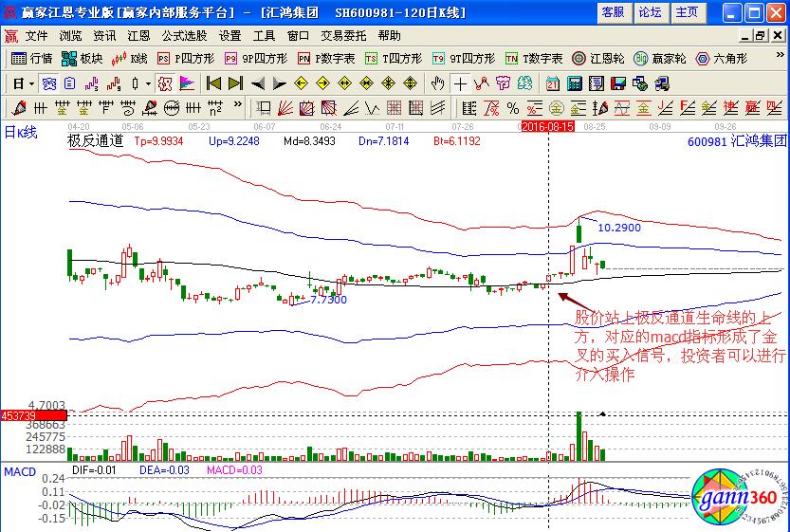This screenshot has width=790, height=532.
Task: Click the 2016-08-15 date marker
Action: coord(548,125)
